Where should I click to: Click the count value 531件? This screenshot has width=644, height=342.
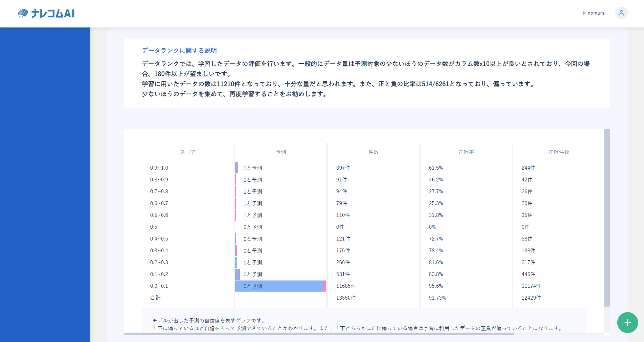[343, 274]
